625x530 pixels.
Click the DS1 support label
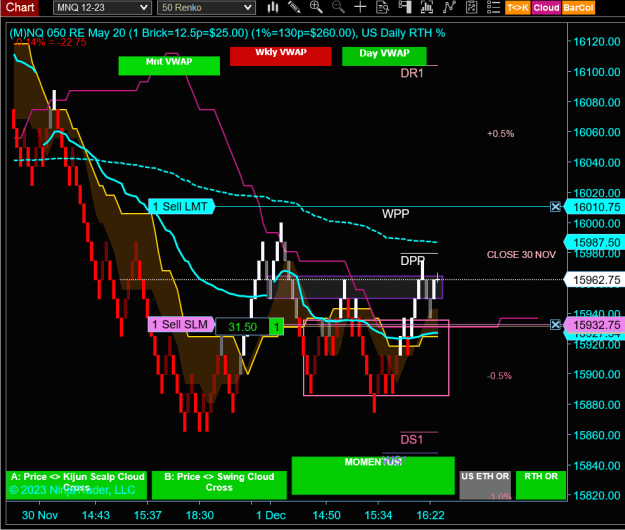click(412, 440)
